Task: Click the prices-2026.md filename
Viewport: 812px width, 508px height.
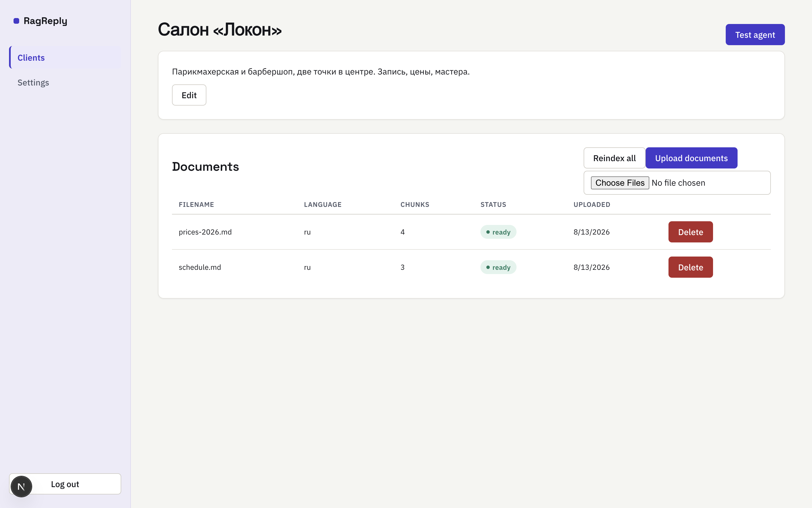Action: (x=205, y=232)
